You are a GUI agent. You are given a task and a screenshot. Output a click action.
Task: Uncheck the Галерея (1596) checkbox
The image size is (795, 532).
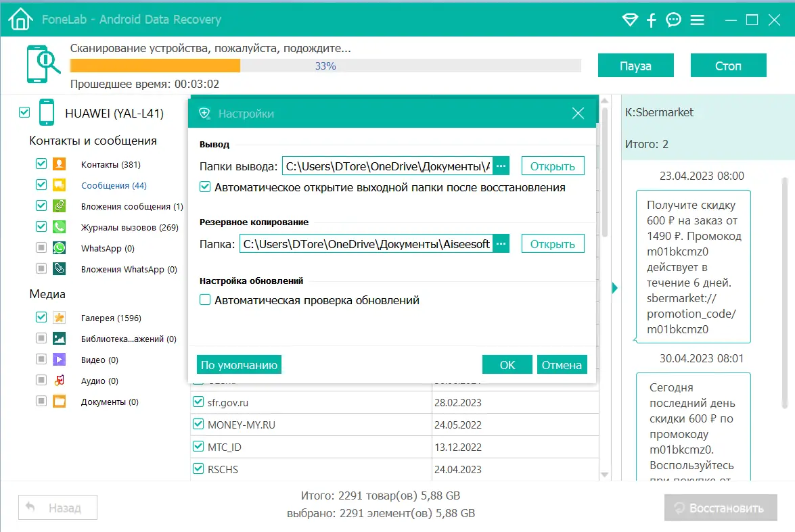point(41,317)
